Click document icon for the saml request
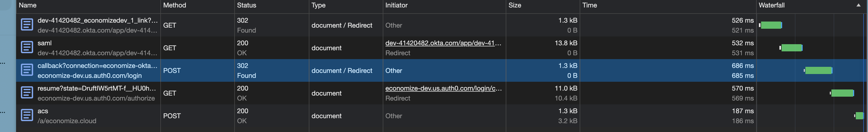This screenshot has width=868, height=132. click(x=27, y=48)
